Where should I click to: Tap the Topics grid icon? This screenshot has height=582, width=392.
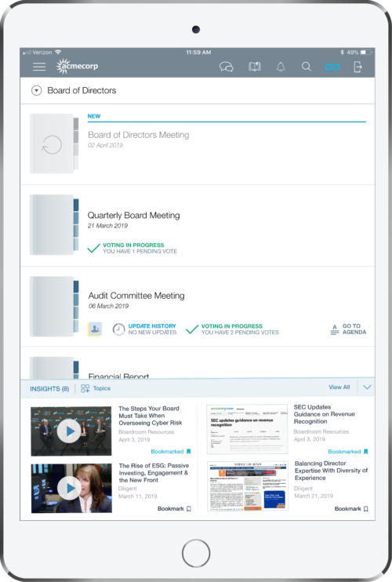click(85, 388)
